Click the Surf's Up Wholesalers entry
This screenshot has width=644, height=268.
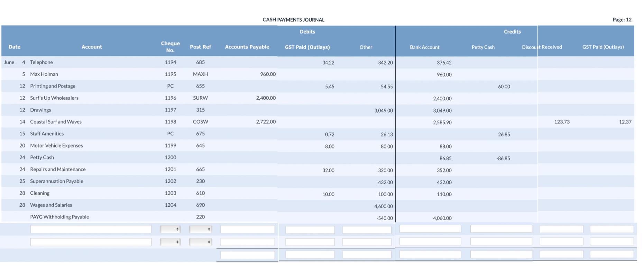[x=54, y=98]
